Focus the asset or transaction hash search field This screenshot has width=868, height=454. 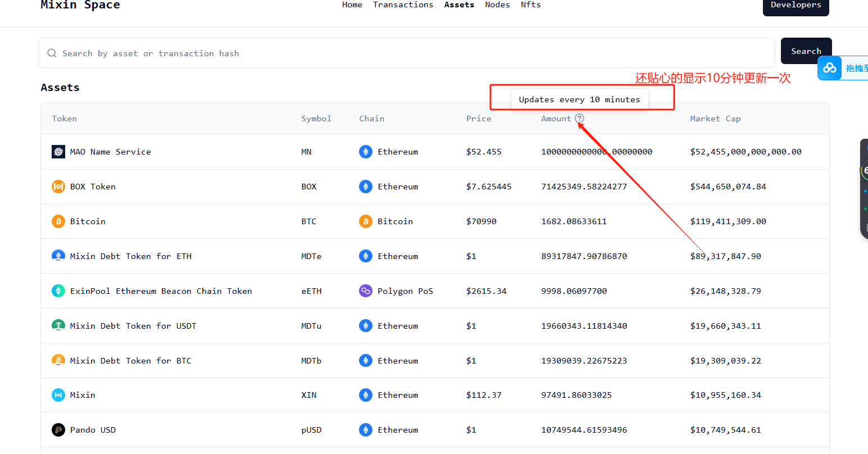coord(407,53)
